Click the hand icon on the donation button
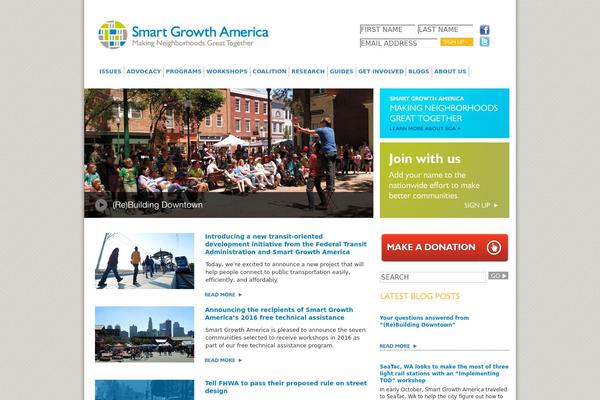600x400 pixels. point(494,248)
